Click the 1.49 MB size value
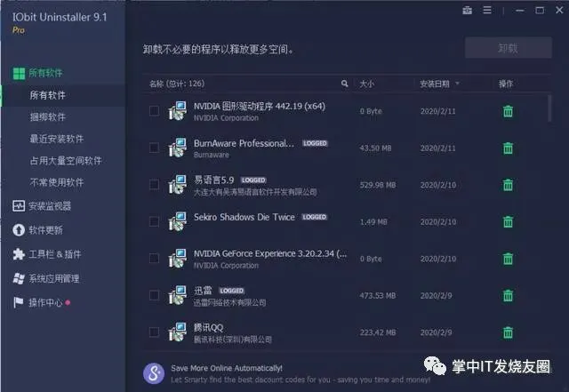Screen dimensions: 569x392 tap(373, 221)
